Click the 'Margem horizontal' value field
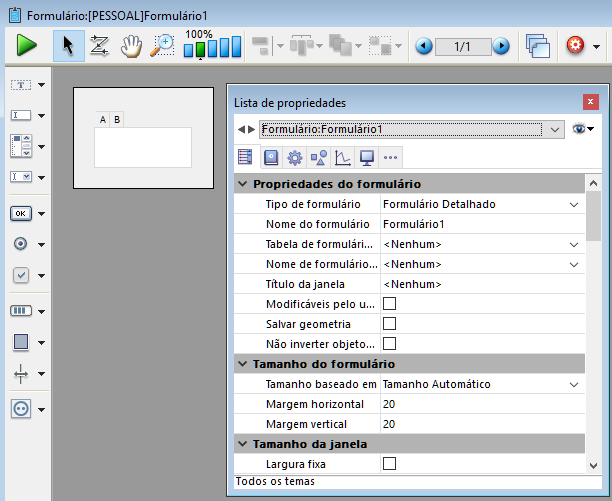Screen dimensions: 612x501 (x=480, y=404)
